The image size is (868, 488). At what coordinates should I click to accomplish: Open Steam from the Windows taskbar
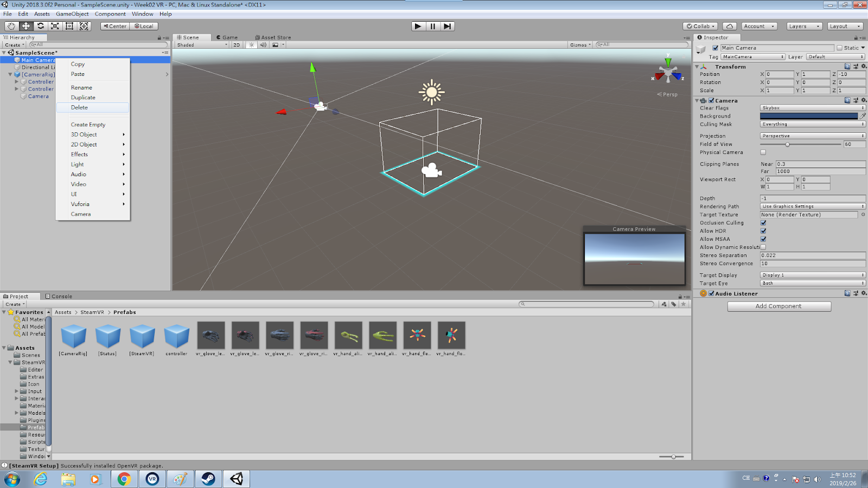tap(208, 479)
